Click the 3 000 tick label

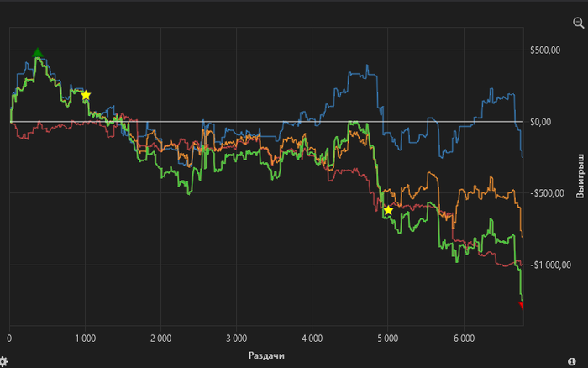(237, 339)
